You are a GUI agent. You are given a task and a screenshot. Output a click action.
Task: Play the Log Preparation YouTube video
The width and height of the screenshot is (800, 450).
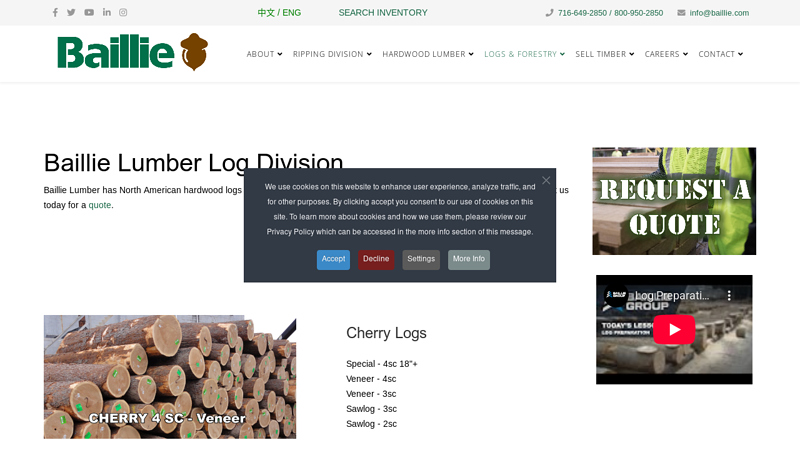(x=674, y=330)
